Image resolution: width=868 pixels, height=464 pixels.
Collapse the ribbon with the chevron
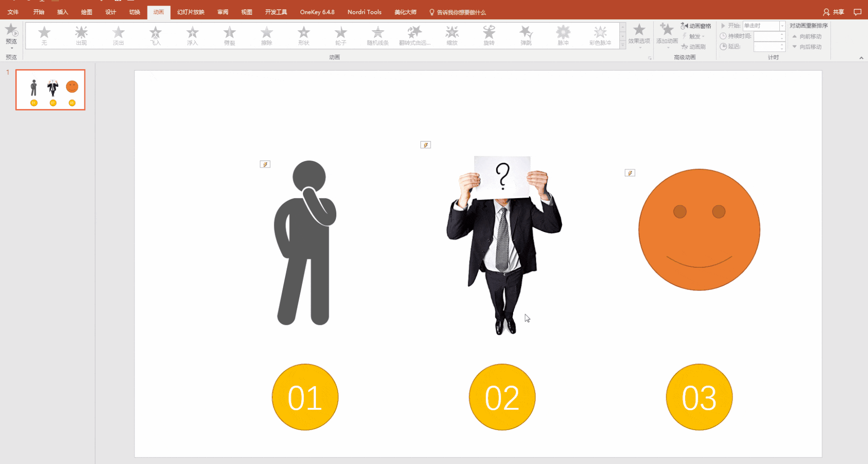click(x=861, y=58)
